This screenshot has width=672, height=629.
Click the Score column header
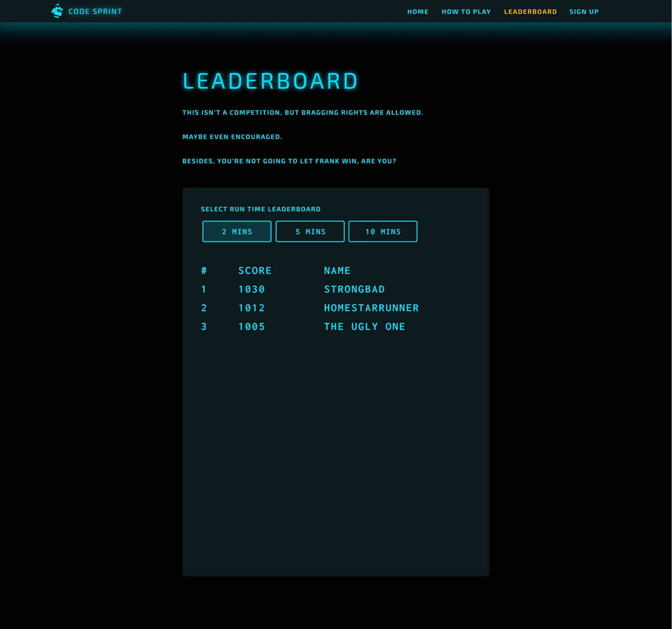[255, 271]
